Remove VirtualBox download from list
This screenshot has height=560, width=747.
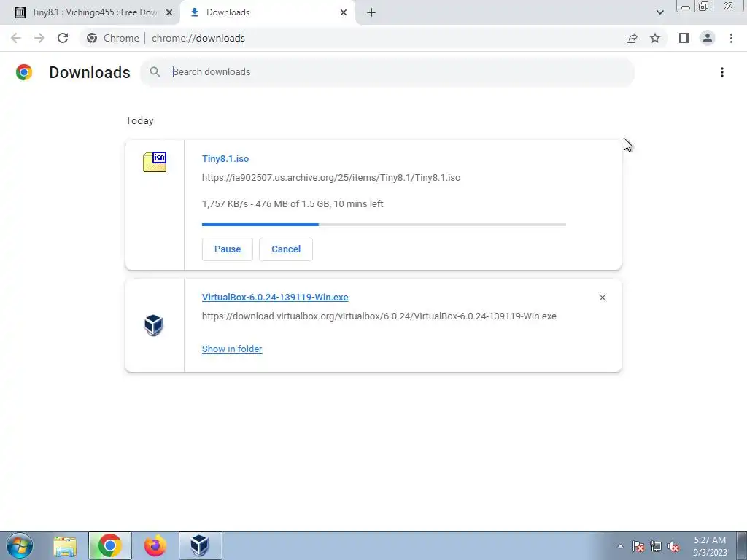(602, 297)
